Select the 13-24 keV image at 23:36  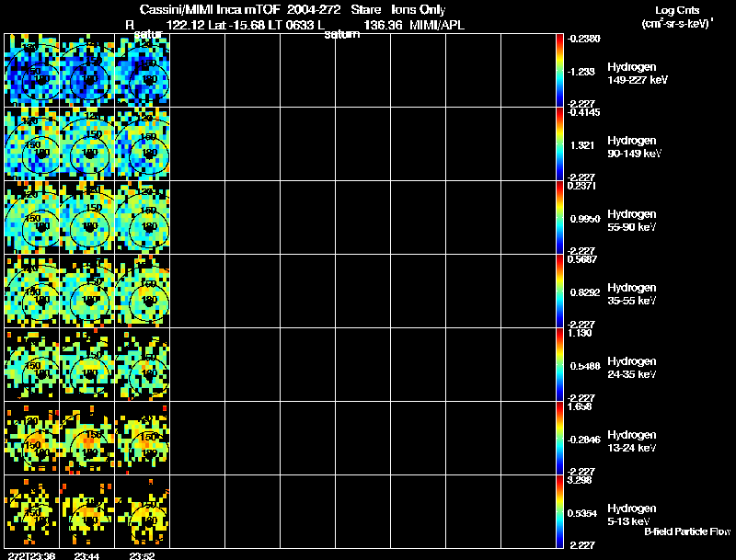32,439
